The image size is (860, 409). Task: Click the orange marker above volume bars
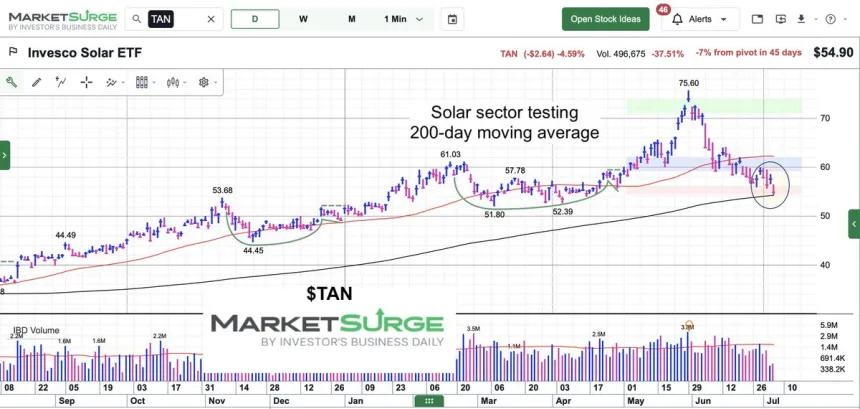[689, 324]
